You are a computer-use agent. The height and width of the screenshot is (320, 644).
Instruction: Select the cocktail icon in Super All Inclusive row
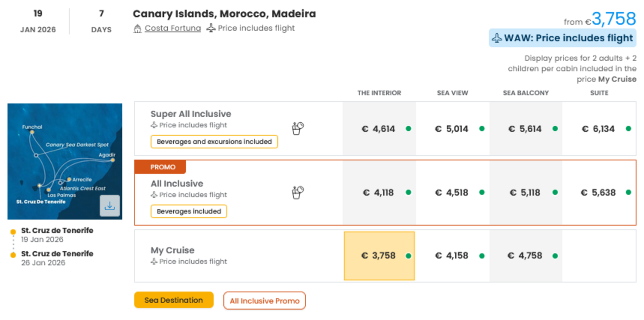(x=297, y=128)
